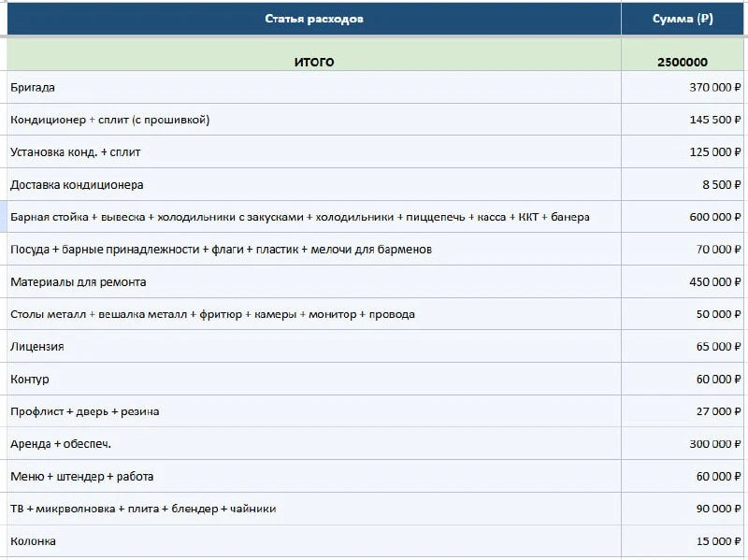748x560 pixels.
Task: Click the 'Меню + штендер + работа' cell
Action: pyautogui.click(x=314, y=477)
